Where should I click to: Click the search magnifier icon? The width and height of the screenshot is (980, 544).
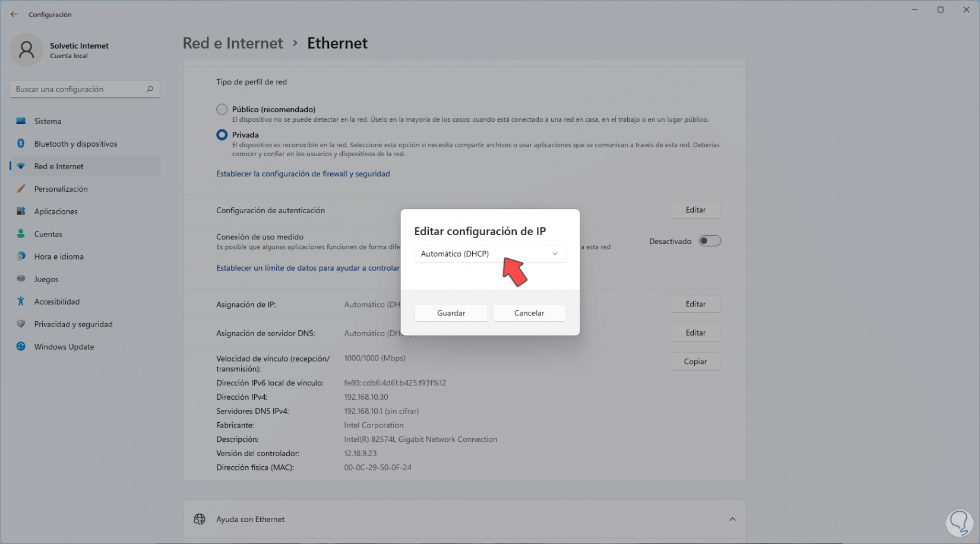(150, 89)
